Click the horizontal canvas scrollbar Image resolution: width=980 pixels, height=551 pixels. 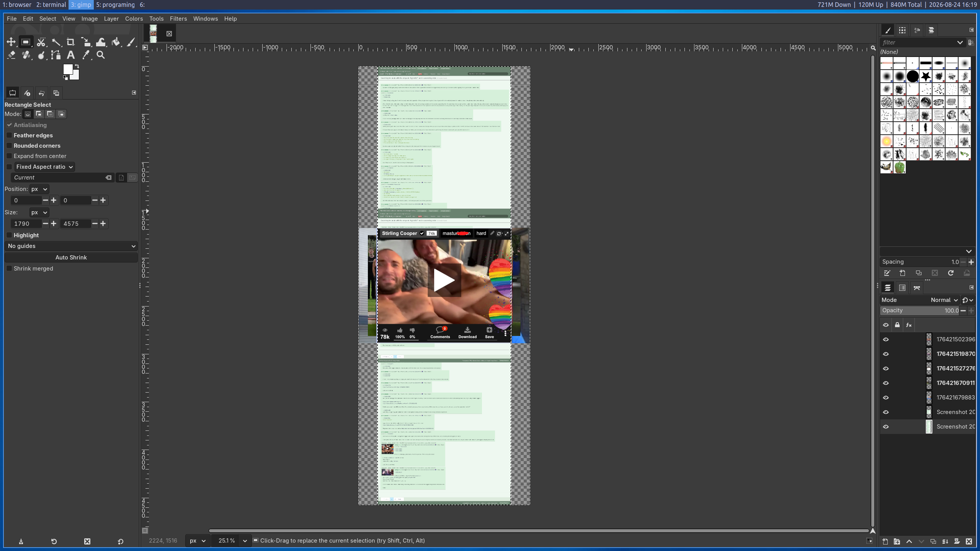[x=539, y=531]
